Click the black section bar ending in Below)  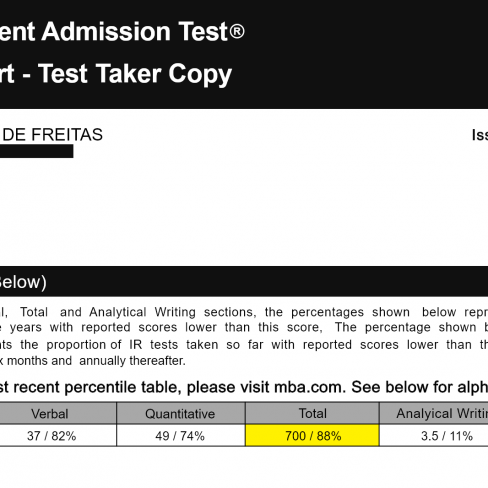[244, 281]
